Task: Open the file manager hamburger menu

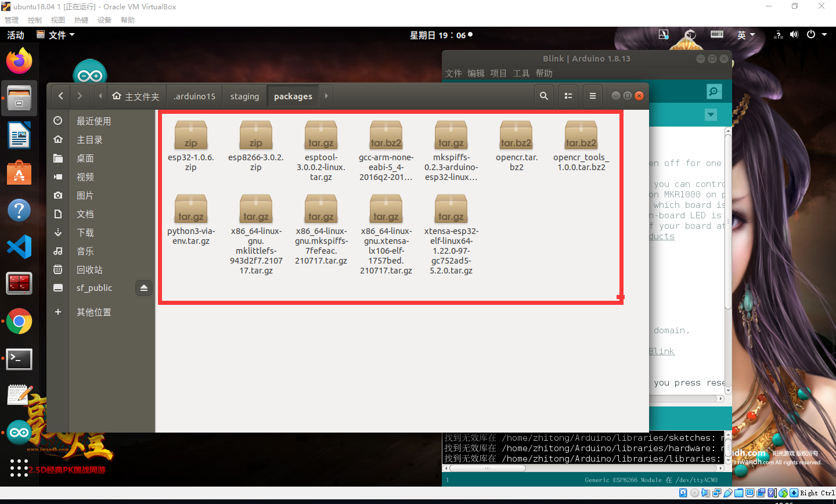Action: (593, 96)
